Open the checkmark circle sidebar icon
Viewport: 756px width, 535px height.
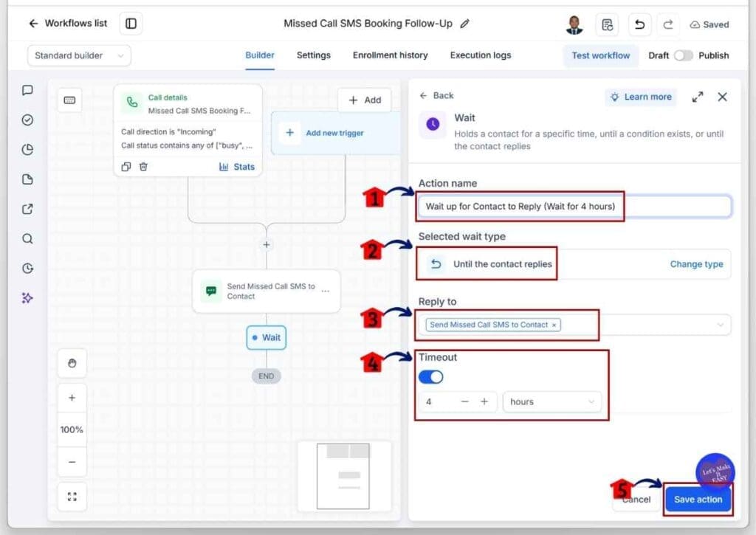point(27,120)
